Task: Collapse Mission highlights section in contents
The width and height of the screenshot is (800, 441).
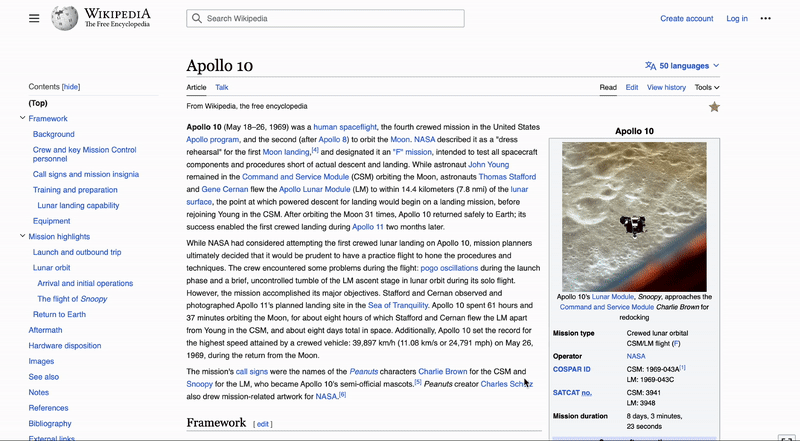Action: pyautogui.click(x=22, y=237)
